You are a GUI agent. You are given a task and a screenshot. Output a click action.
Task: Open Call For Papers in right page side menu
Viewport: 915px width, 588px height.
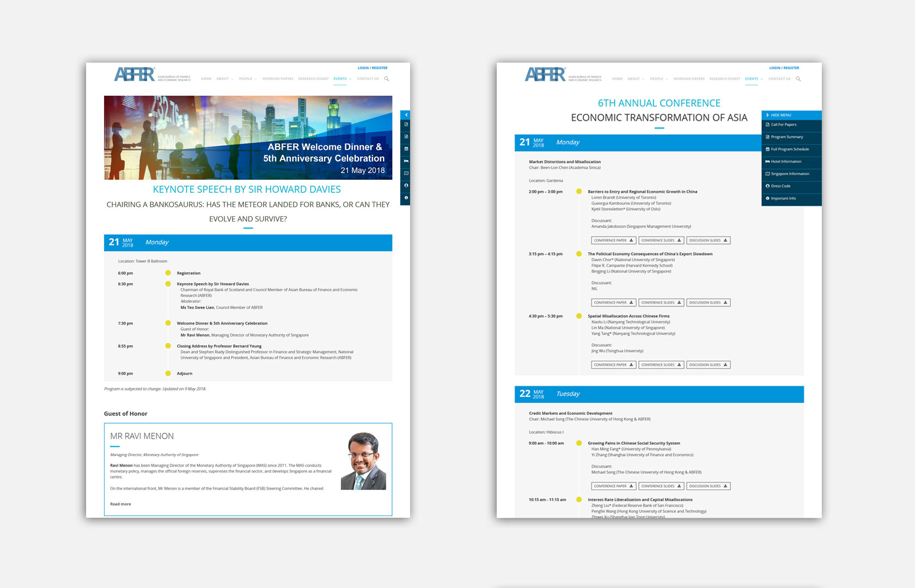791,125
